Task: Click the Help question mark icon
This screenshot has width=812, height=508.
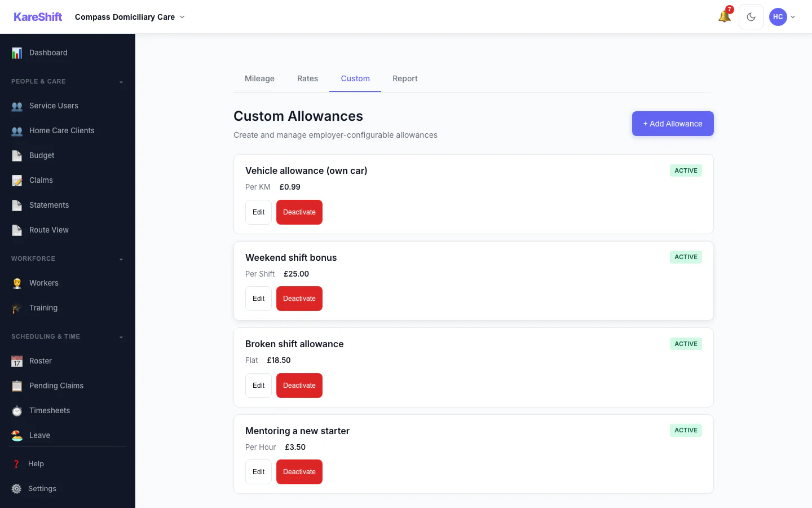Action: point(16,464)
